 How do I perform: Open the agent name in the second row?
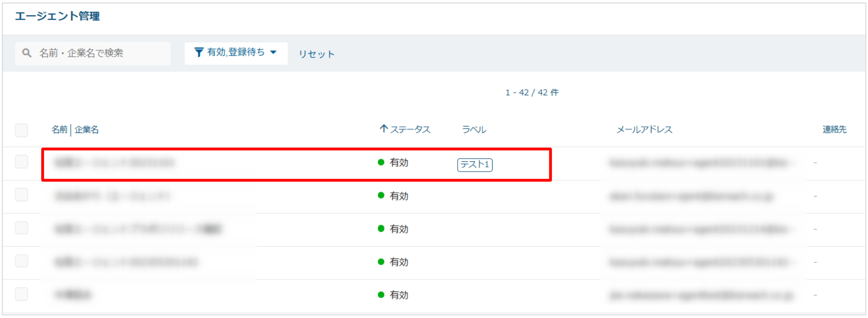click(112, 196)
